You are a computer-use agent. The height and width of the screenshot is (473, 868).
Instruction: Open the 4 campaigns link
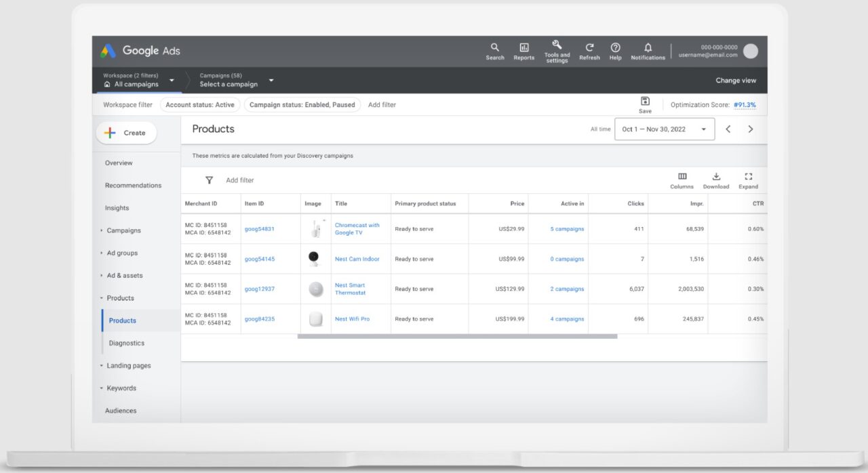567,319
